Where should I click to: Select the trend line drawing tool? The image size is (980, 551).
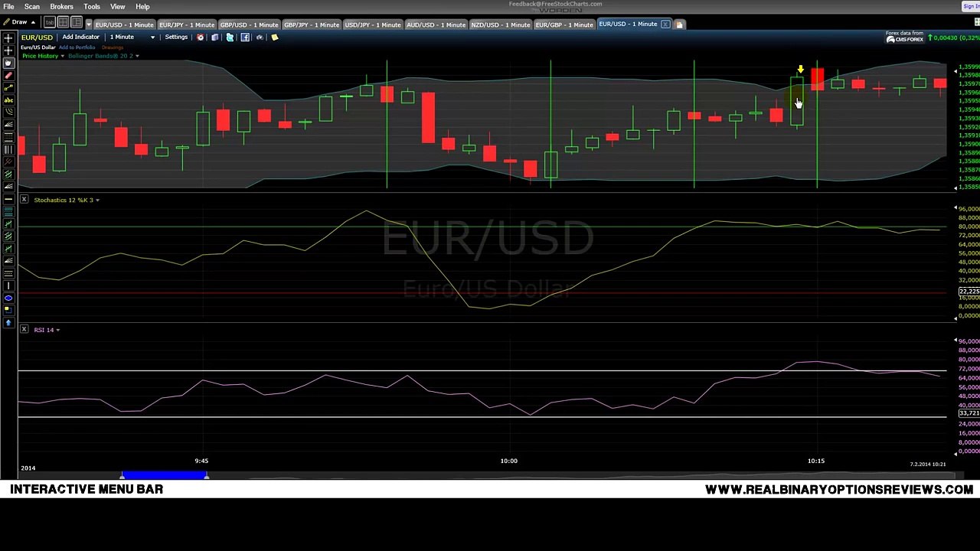click(8, 86)
